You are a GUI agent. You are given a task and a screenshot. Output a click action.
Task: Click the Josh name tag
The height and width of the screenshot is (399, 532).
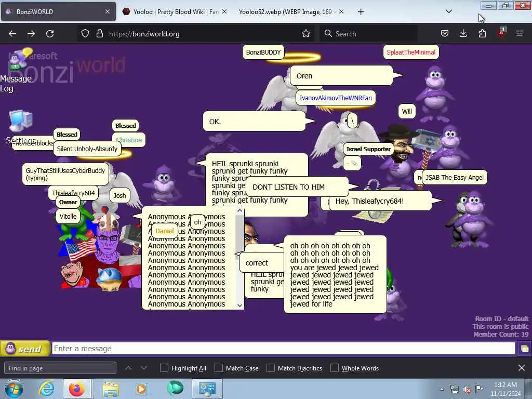point(119,195)
